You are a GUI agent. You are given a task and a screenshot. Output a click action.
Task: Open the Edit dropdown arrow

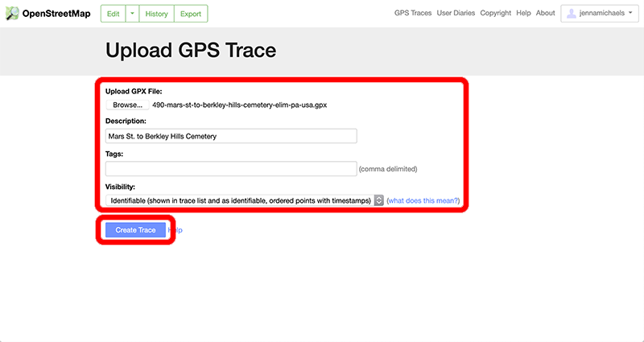[132, 14]
